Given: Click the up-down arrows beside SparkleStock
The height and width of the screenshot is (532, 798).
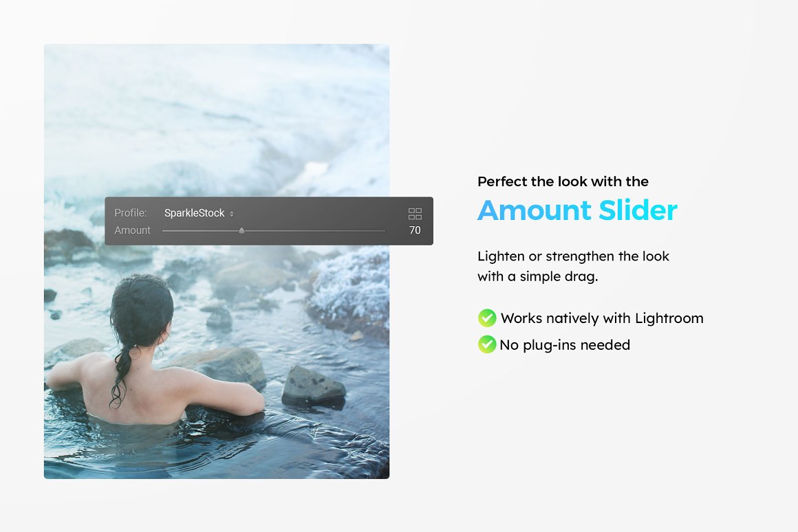Looking at the screenshot, I should [232, 214].
